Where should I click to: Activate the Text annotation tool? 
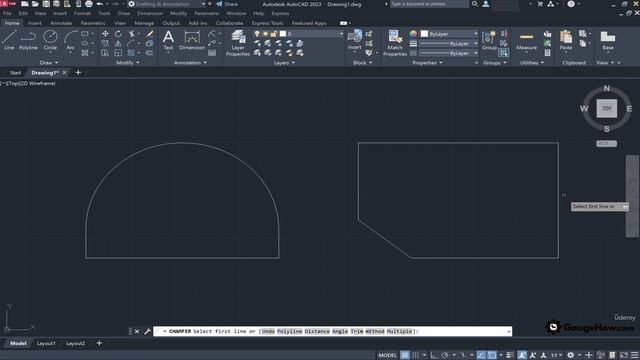pos(168,40)
